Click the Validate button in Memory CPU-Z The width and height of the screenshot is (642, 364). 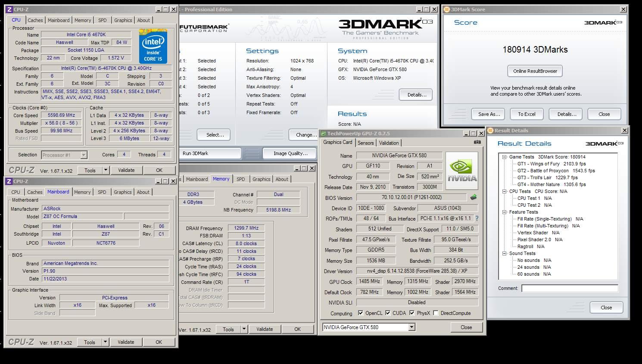point(265,329)
